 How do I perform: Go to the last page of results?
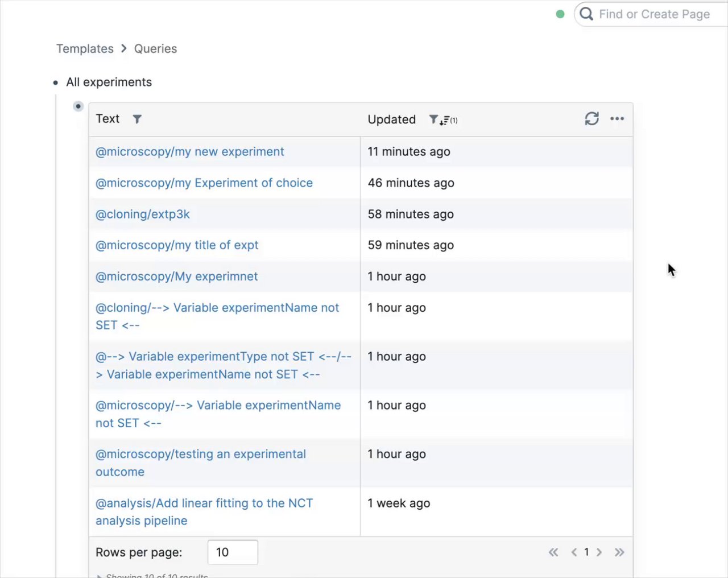619,552
